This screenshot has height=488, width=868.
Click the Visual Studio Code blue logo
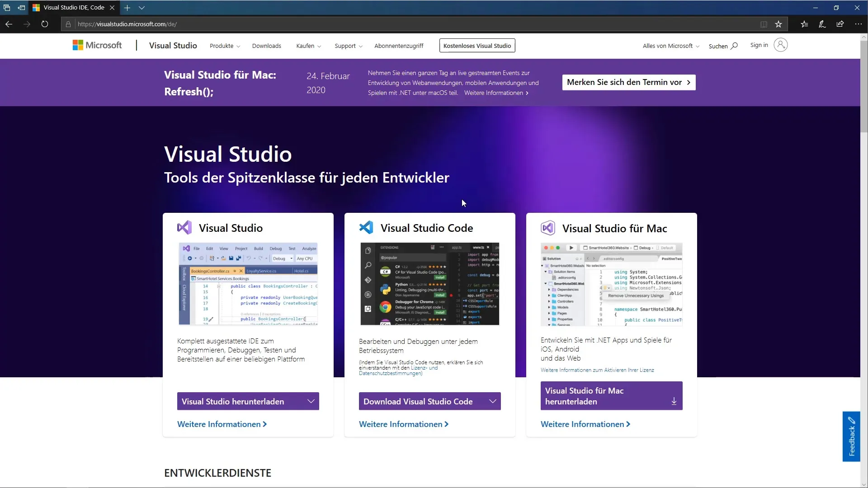click(x=366, y=228)
